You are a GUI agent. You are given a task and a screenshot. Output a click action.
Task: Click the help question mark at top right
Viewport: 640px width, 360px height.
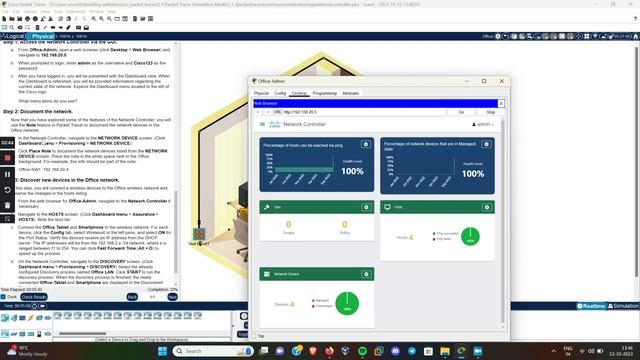coord(635,19)
